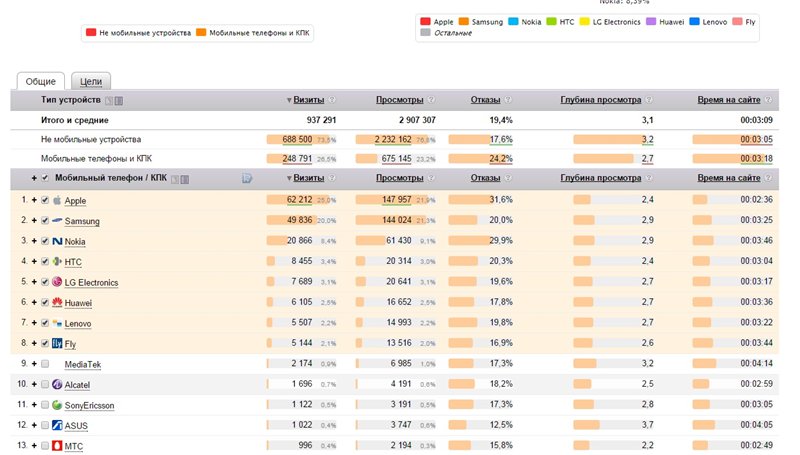Screen dimensions: 800x455
Task: Click the Apple brand logo icon
Action: tap(57, 200)
